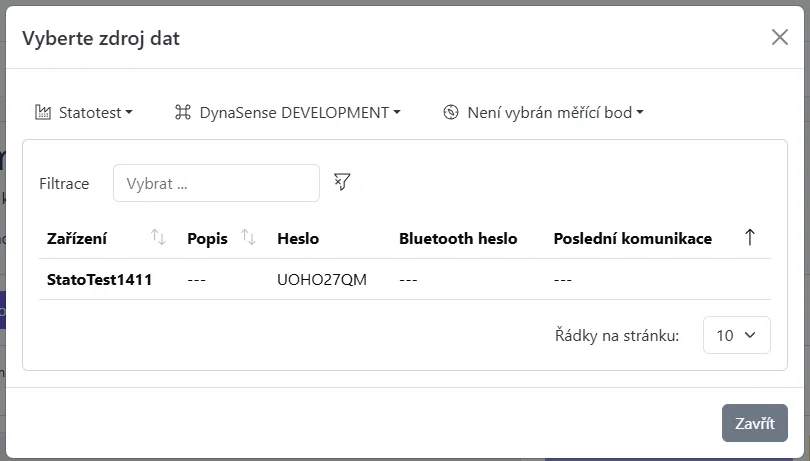Click the network icon beside DynaSense DEVELOPMENT
The height and width of the screenshot is (461, 810).
point(182,113)
